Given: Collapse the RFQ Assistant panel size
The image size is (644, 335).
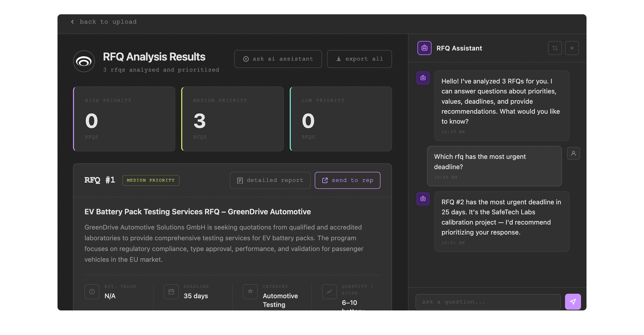Looking at the screenshot, I should [x=555, y=48].
